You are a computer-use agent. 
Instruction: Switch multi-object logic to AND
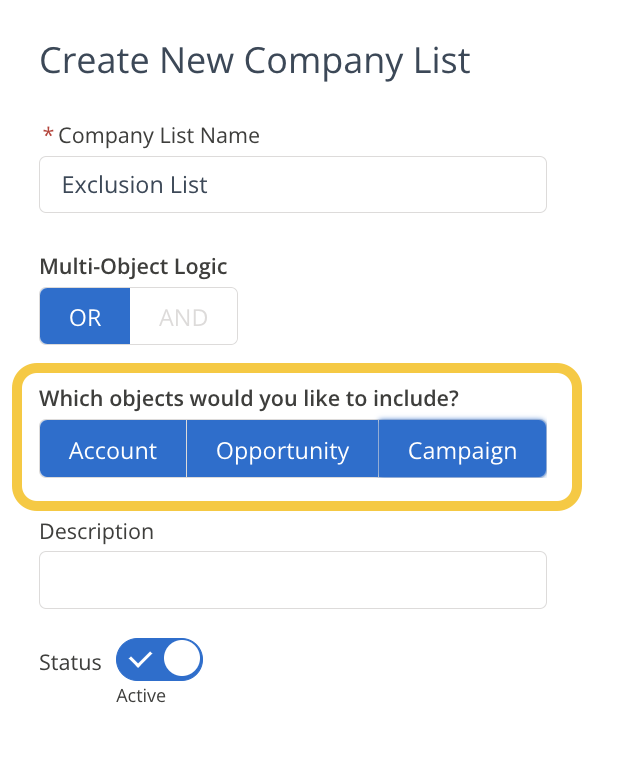[x=184, y=317]
